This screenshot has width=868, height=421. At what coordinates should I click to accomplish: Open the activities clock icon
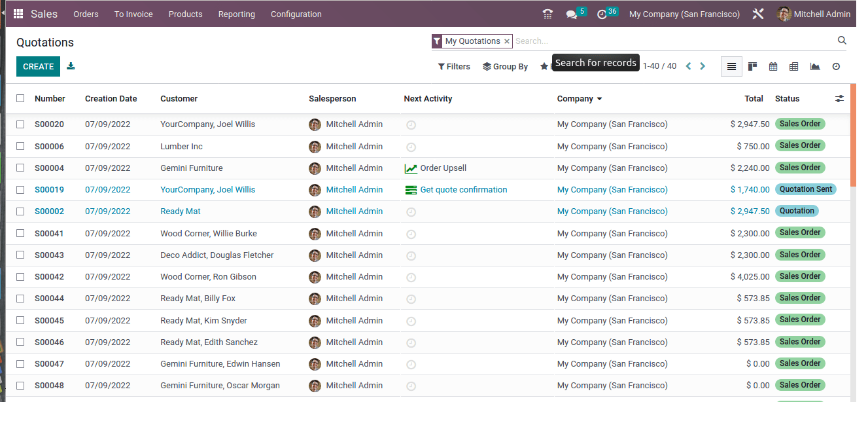click(602, 14)
